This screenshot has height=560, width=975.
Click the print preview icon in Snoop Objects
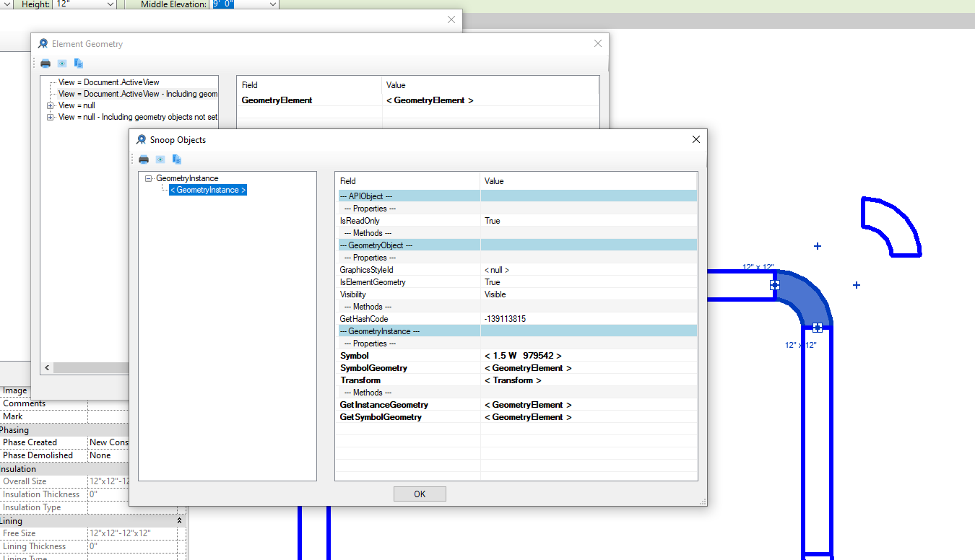(x=160, y=159)
